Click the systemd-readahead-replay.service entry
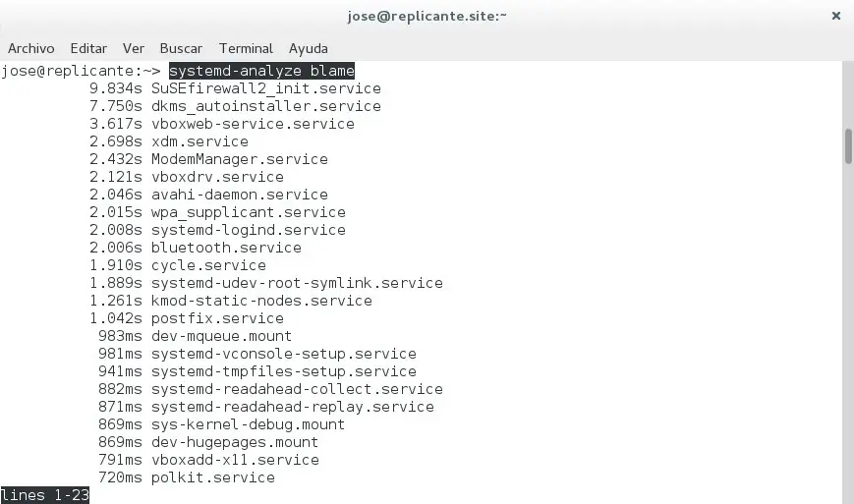854x504 pixels. 293,407
